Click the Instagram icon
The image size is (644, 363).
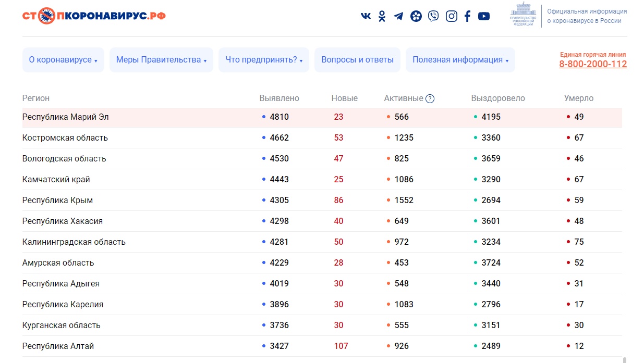(452, 16)
